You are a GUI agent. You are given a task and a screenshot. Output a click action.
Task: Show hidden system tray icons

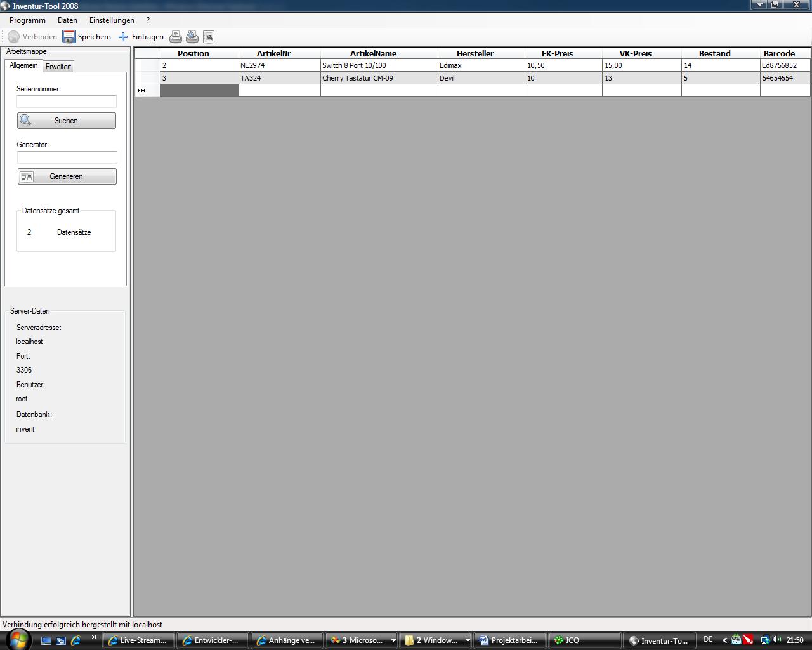724,640
